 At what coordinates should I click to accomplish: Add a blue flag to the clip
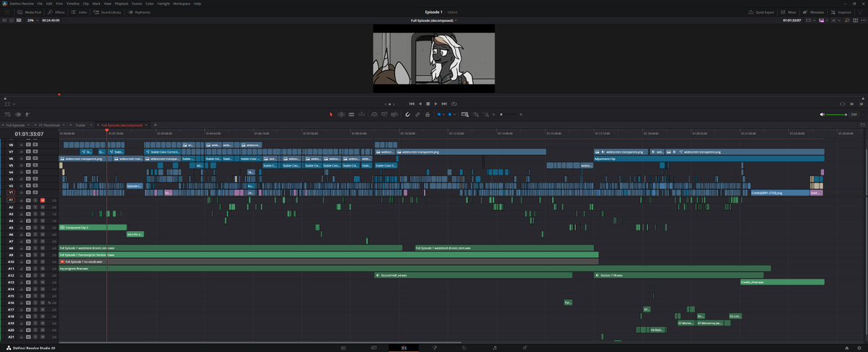point(439,114)
